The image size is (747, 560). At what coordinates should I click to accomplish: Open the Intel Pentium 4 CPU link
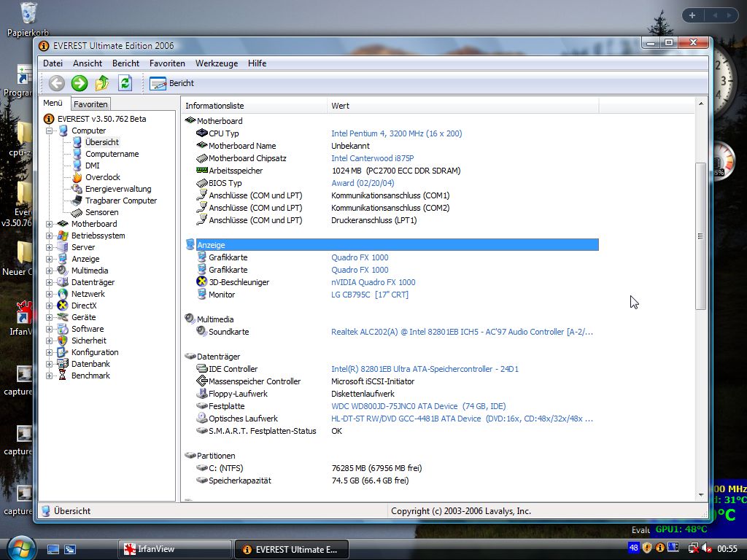tap(396, 133)
